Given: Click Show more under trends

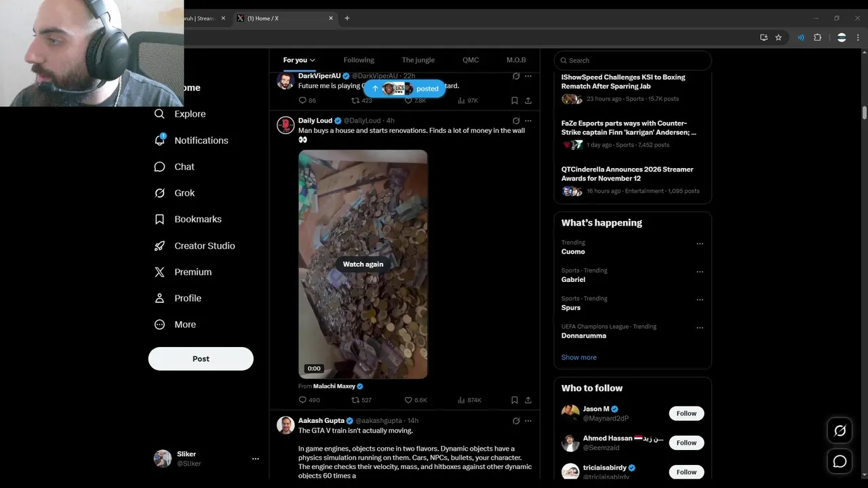Looking at the screenshot, I should [579, 357].
